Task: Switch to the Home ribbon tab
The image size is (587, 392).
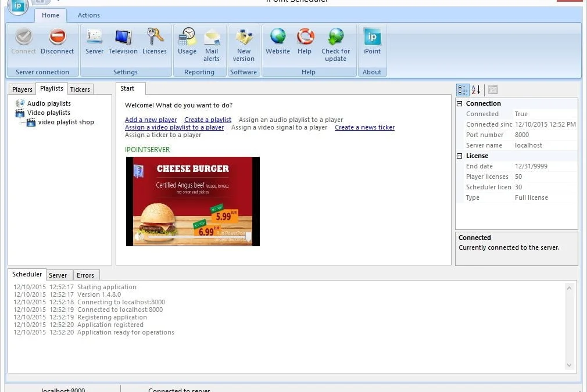Action: coord(51,15)
